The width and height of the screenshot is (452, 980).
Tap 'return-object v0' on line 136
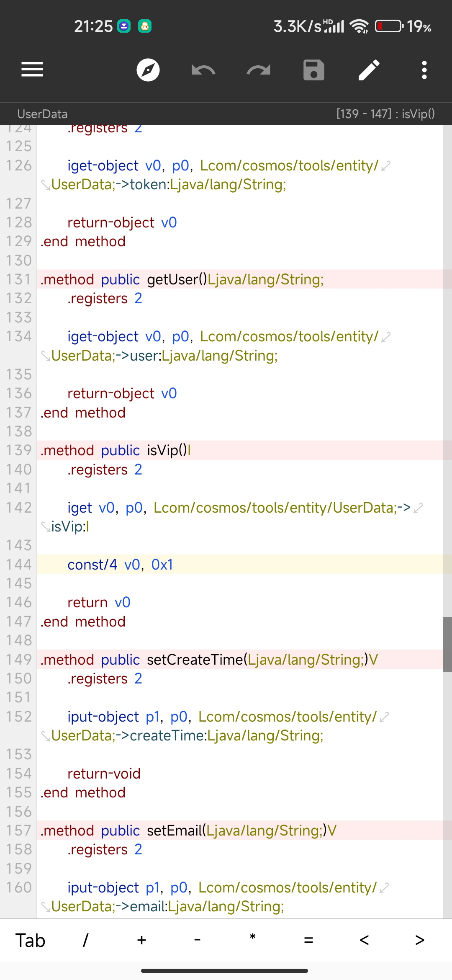(x=122, y=393)
